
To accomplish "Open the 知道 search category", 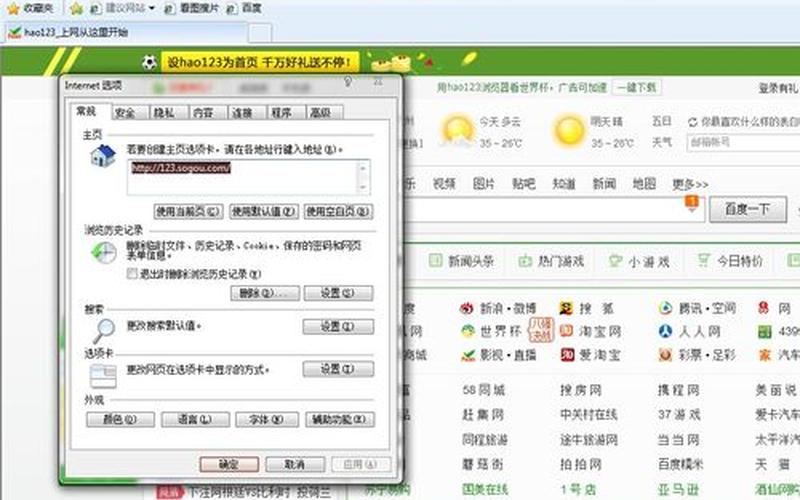I will coord(564,183).
